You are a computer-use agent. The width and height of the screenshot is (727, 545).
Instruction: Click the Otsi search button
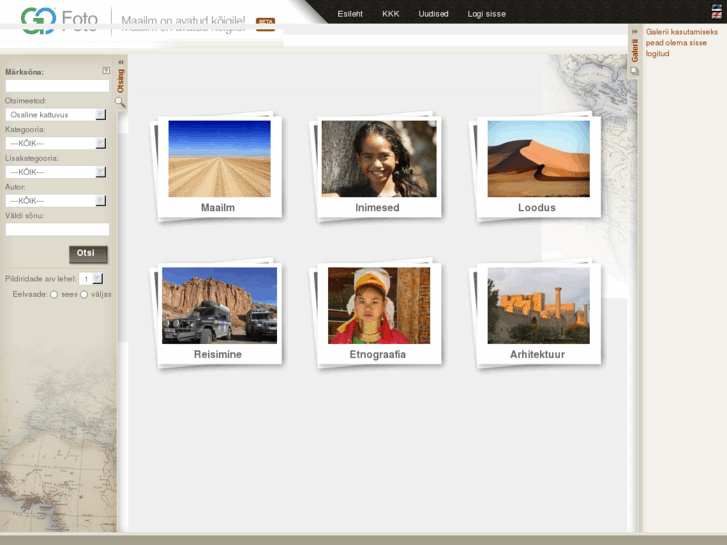pos(88,254)
